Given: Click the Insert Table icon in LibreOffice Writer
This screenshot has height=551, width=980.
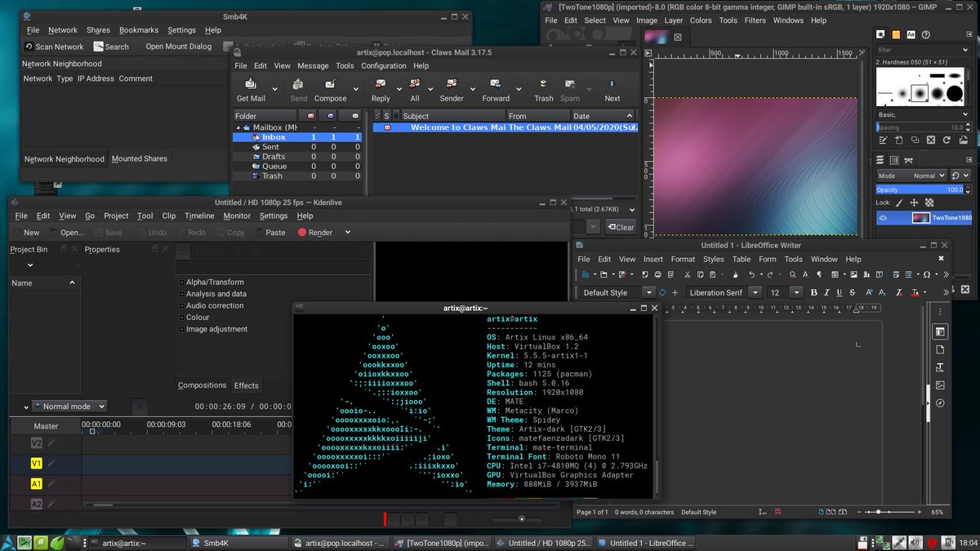Looking at the screenshot, I should [835, 273].
